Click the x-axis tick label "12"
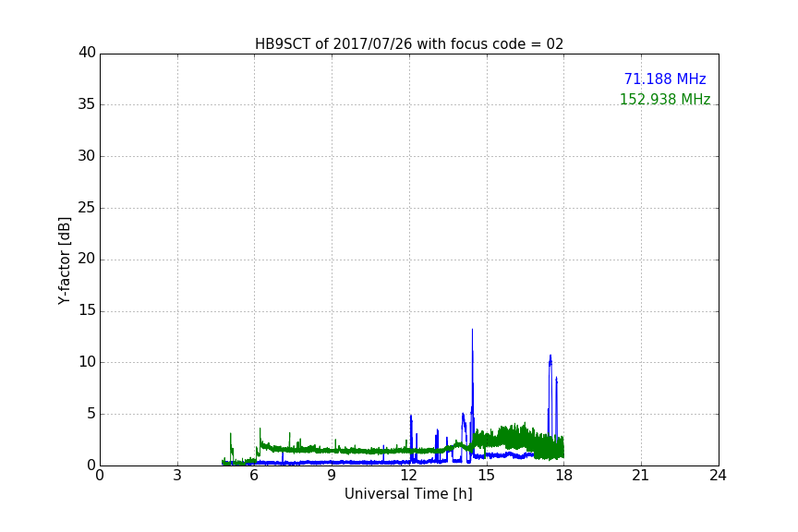This screenshot has height=532, width=798. click(x=408, y=476)
